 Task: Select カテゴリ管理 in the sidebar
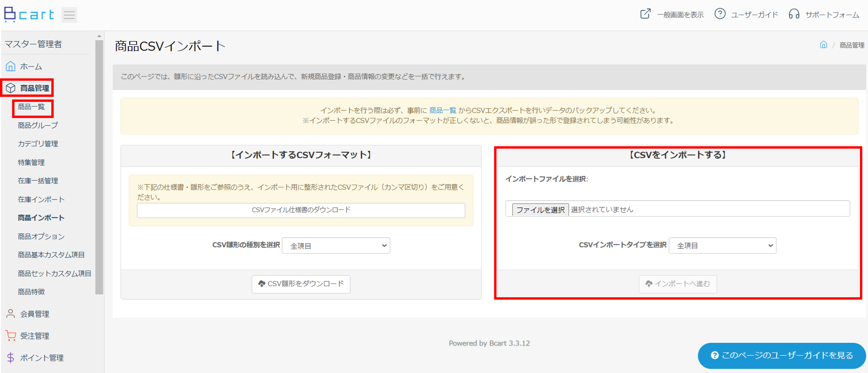38,144
